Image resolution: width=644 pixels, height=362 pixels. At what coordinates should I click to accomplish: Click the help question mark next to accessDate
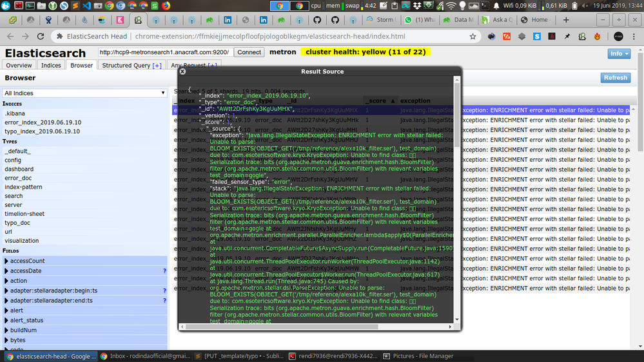pyautogui.click(x=164, y=271)
